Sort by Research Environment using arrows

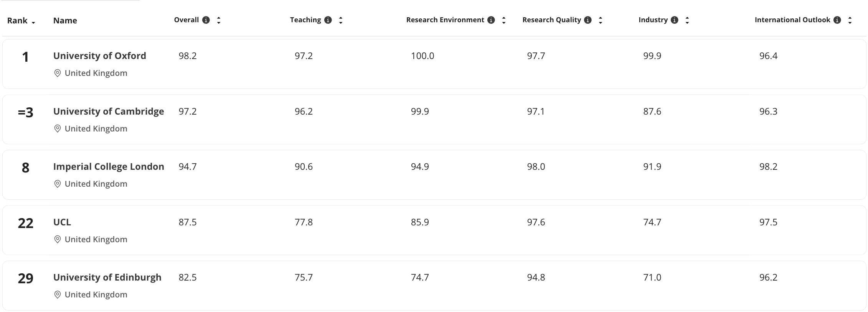503,20
